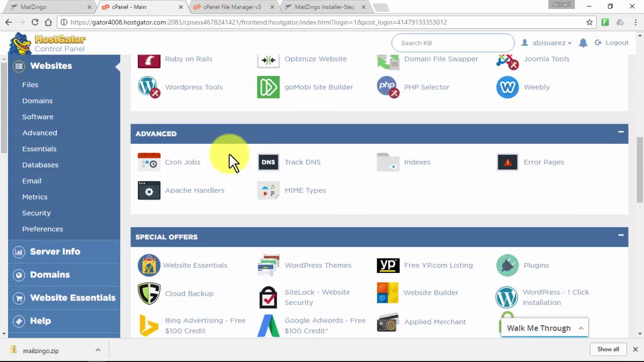Viewport: 644px width, 362px height.
Task: Click Show all downloads button
Action: pyautogui.click(x=608, y=349)
